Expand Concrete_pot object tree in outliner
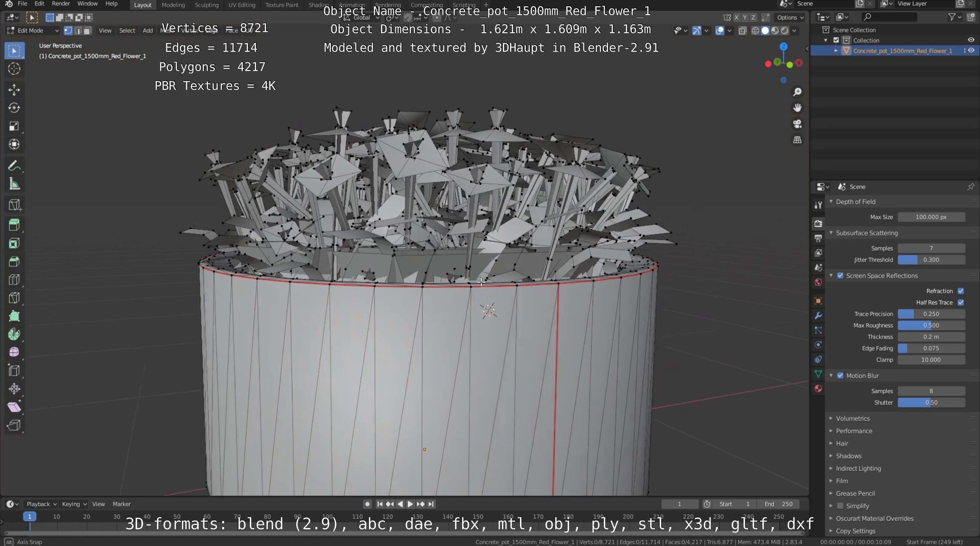 click(x=836, y=51)
